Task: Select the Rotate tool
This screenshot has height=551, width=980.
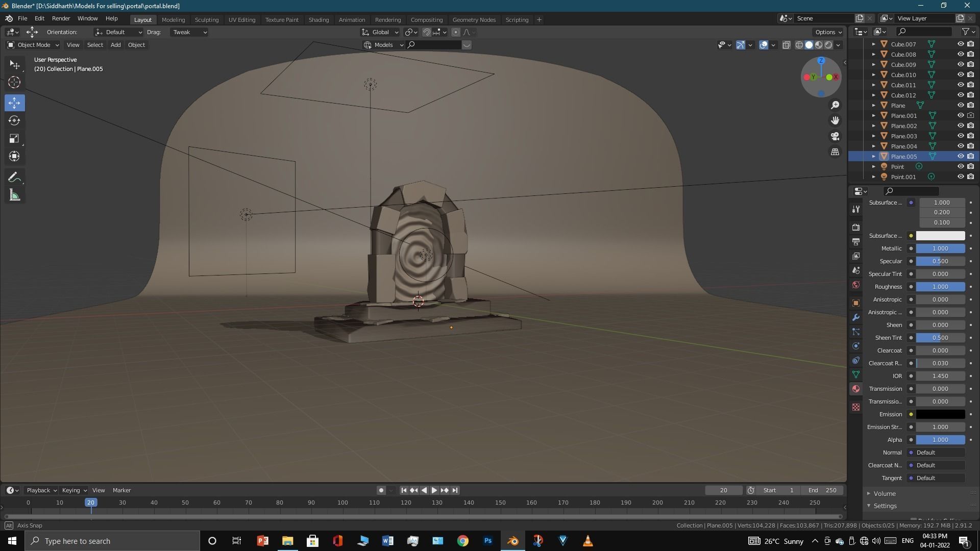Action: pos(14,120)
